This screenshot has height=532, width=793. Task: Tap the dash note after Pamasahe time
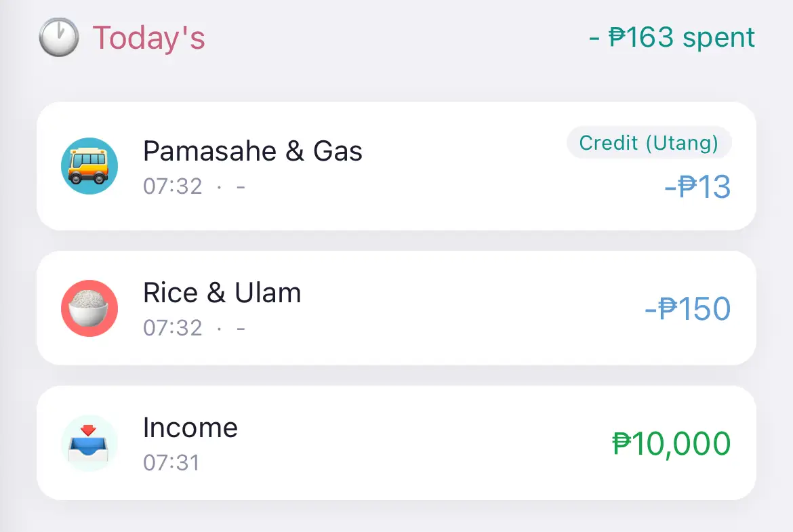point(241,186)
